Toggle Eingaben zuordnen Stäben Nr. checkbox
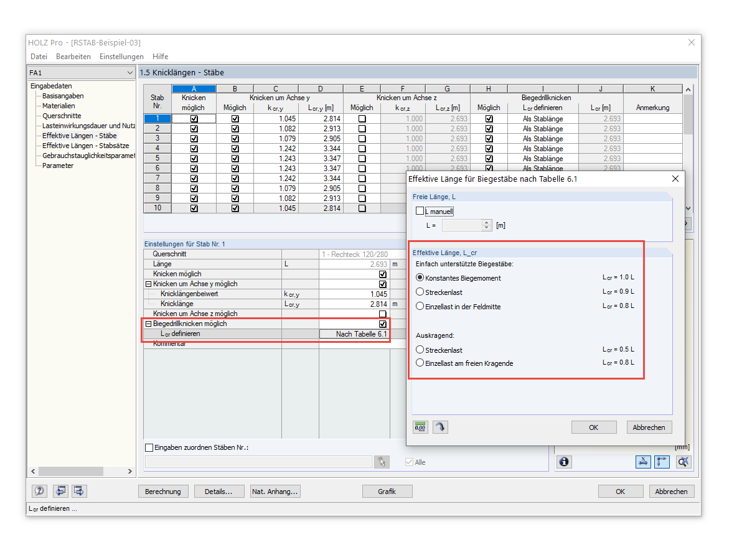The image size is (747, 560). (x=149, y=447)
